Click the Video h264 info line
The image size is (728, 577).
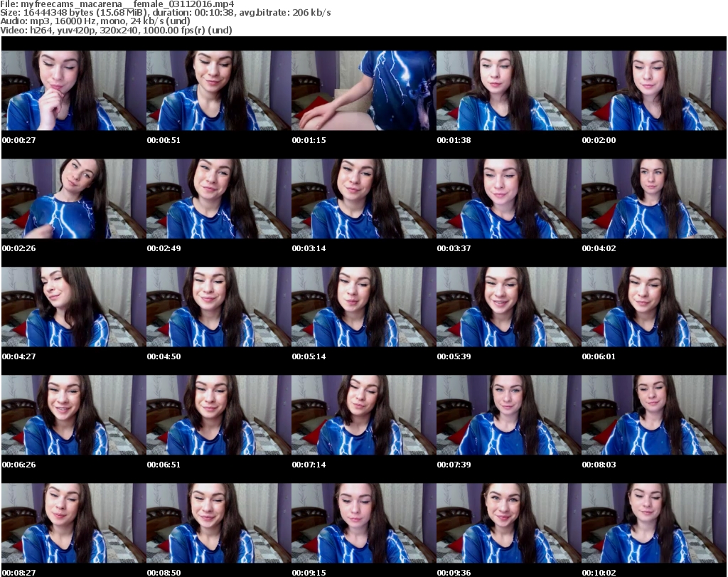coord(116,30)
